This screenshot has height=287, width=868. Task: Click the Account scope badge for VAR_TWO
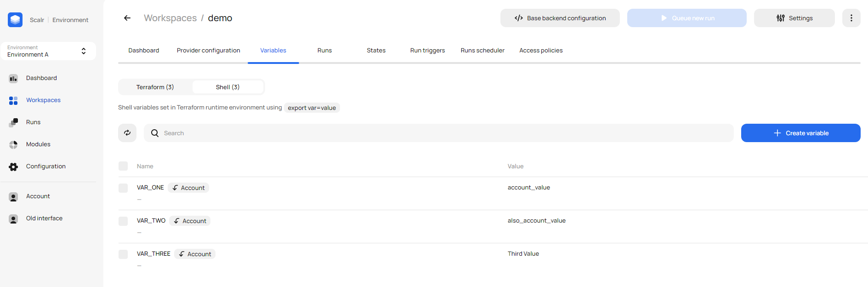pos(190,221)
